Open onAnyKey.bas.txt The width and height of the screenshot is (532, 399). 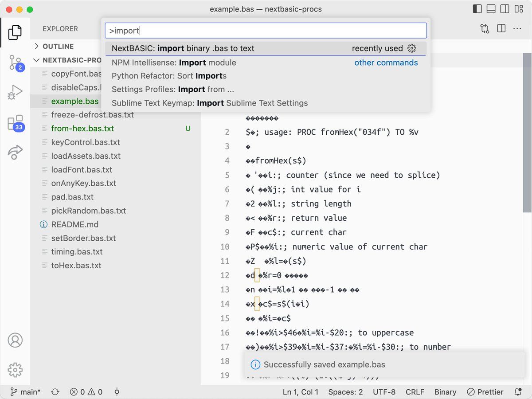coord(84,183)
